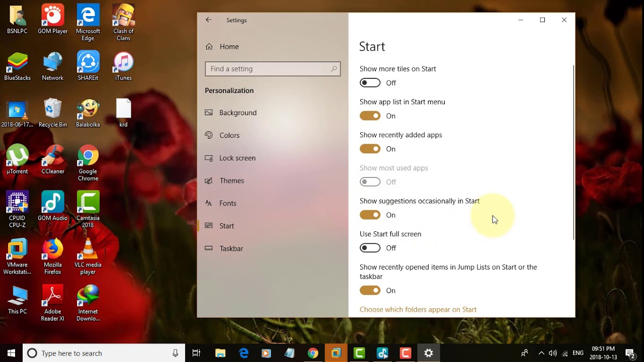This screenshot has width=644, height=362.
Task: Launch BlueStacks from desktop
Action: pos(17,66)
